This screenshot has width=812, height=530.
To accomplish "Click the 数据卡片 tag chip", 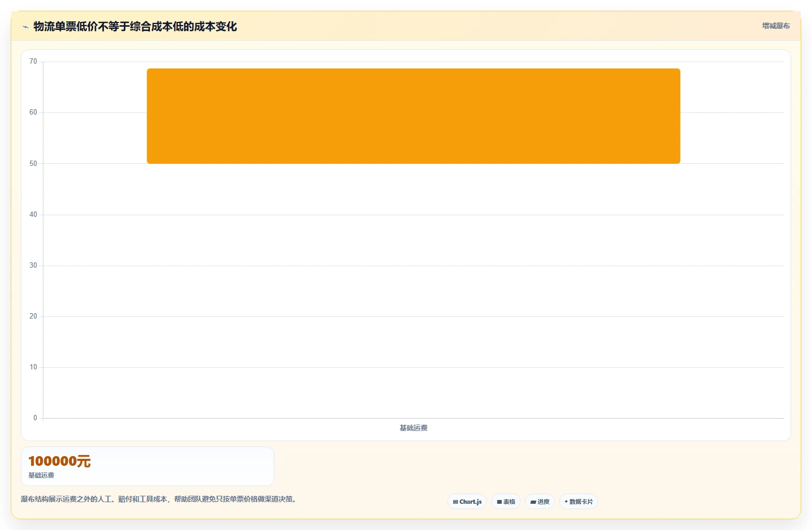I will [x=578, y=502].
